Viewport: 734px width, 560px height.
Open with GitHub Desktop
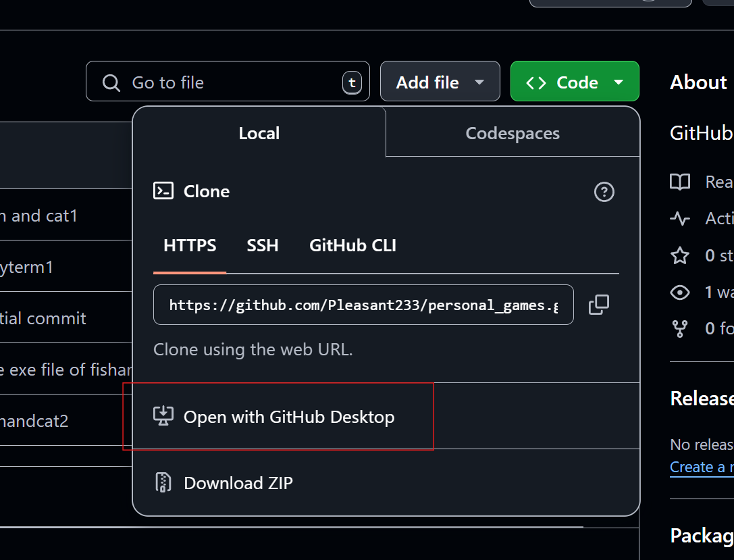(288, 417)
